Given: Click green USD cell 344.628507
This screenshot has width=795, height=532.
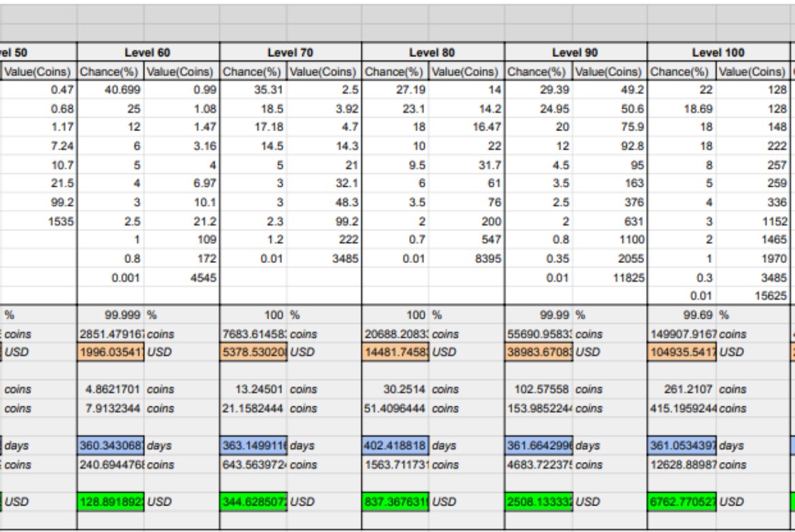Looking at the screenshot, I should point(253,501).
